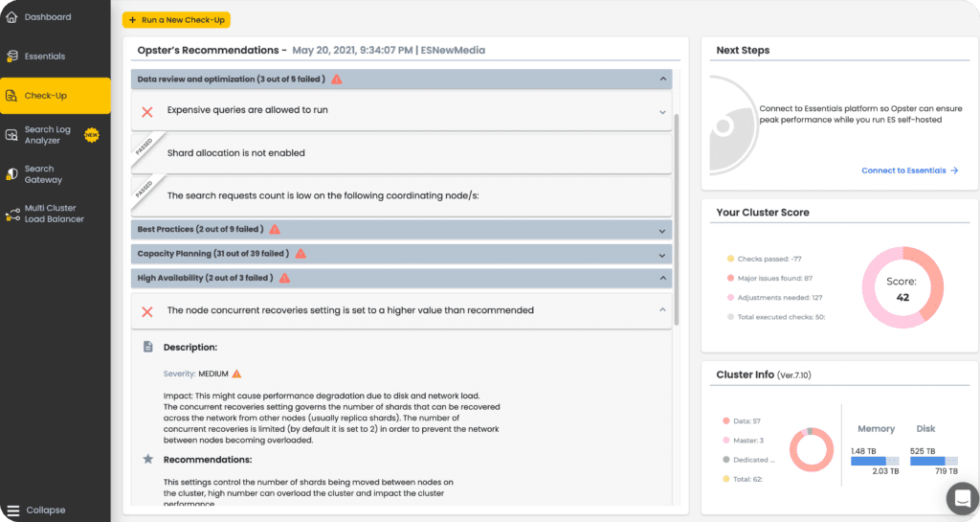Click Collapse to shrink the sidebar

pos(46,511)
